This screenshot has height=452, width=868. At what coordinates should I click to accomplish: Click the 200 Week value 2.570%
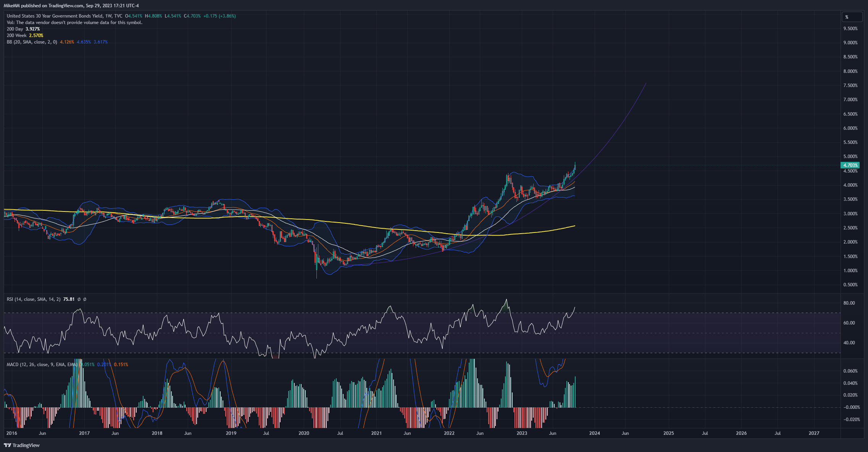point(36,36)
